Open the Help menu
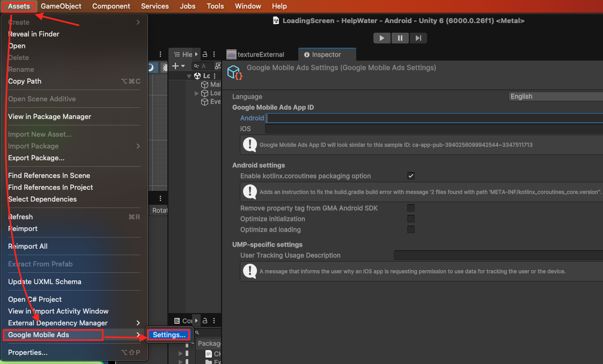The image size is (603, 364). click(279, 6)
